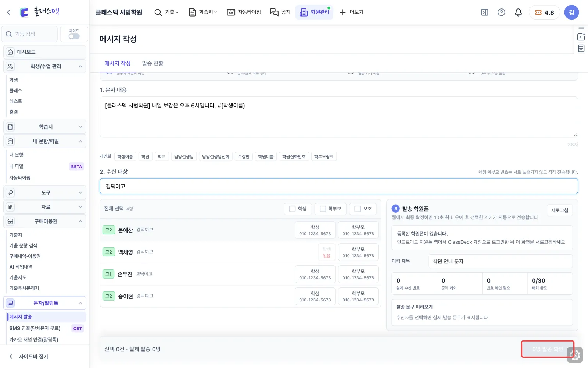
Task: Select 문예찬 학부모 phone number
Action: click(358, 230)
